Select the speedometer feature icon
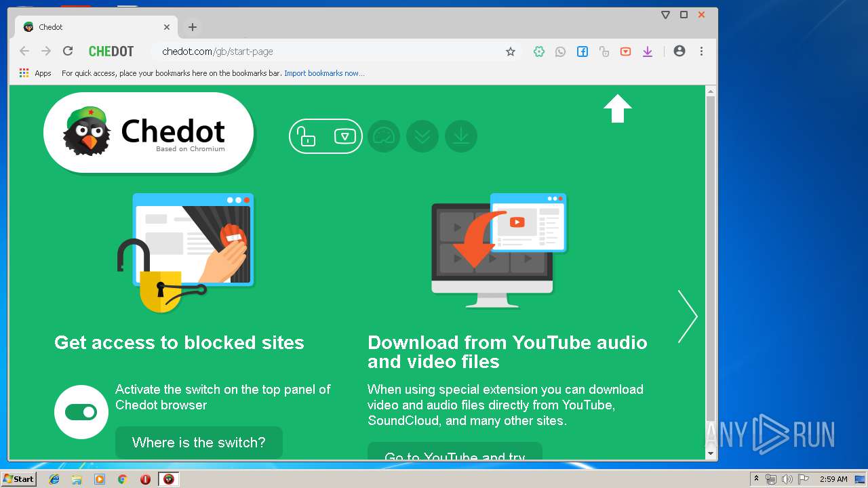The width and height of the screenshot is (868, 488). click(x=384, y=136)
